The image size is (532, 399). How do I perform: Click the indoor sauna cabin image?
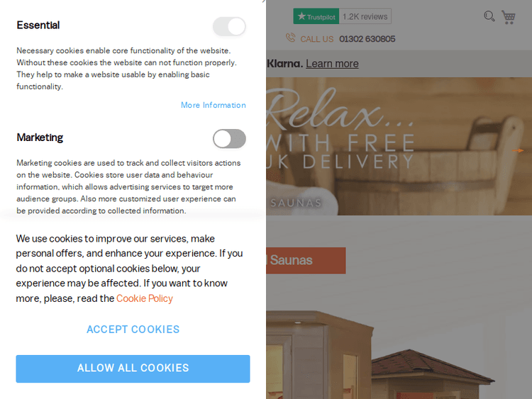(x=319, y=355)
